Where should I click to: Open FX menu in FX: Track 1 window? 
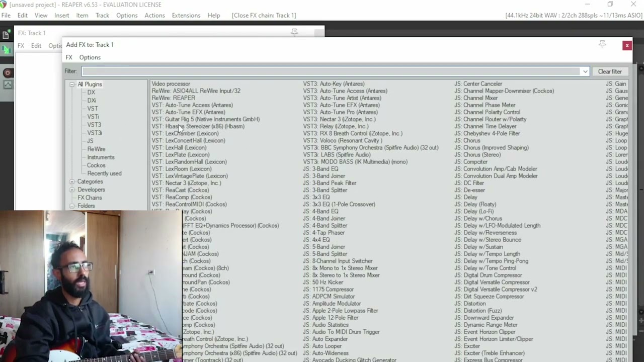21,46
